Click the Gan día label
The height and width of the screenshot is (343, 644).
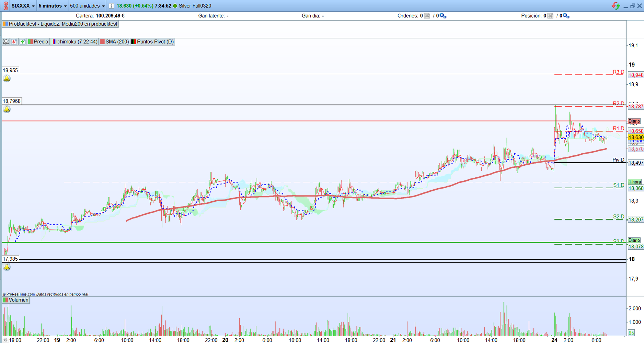click(311, 16)
